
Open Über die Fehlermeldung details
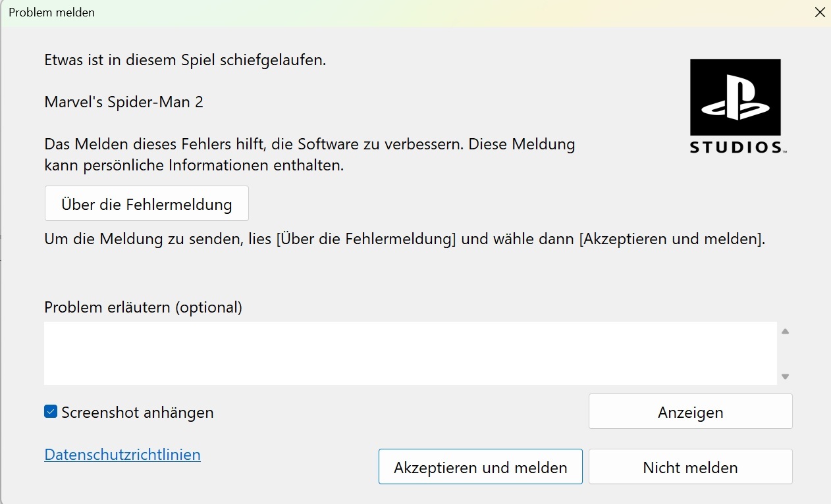pyautogui.click(x=146, y=204)
